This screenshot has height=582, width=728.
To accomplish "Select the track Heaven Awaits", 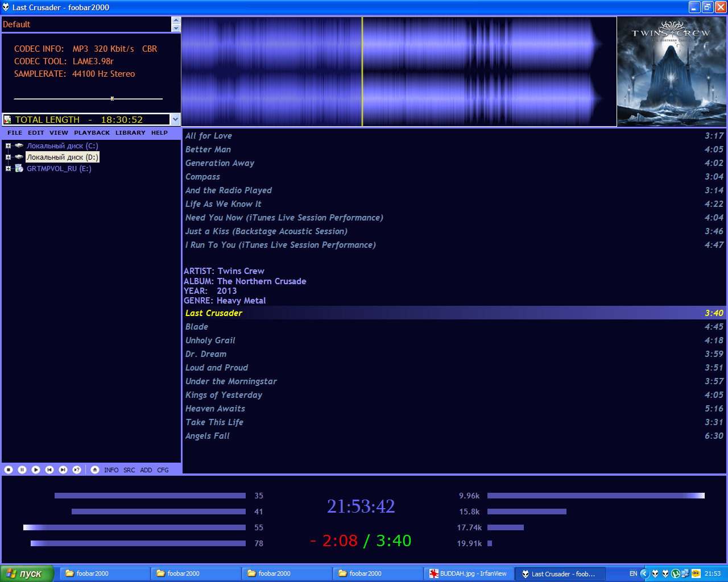I will click(x=215, y=409).
